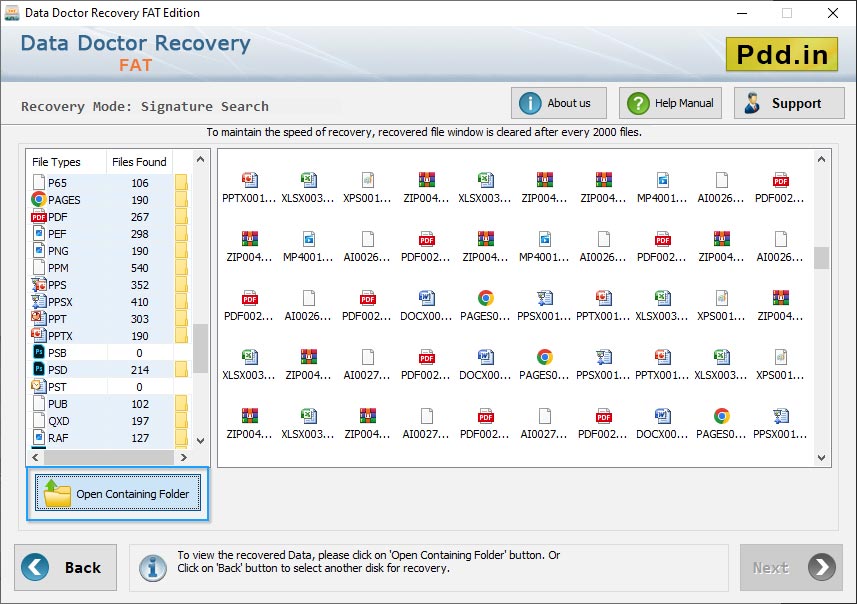Click recovered files pane scroll down arrow
The width and height of the screenshot is (857, 604).
coord(821,458)
